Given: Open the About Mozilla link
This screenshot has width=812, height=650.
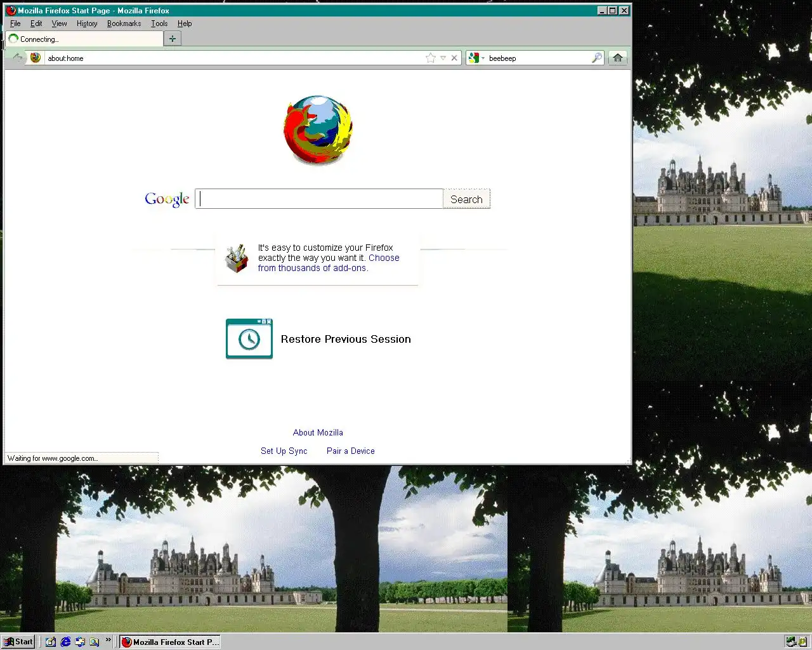Looking at the screenshot, I should tap(318, 432).
